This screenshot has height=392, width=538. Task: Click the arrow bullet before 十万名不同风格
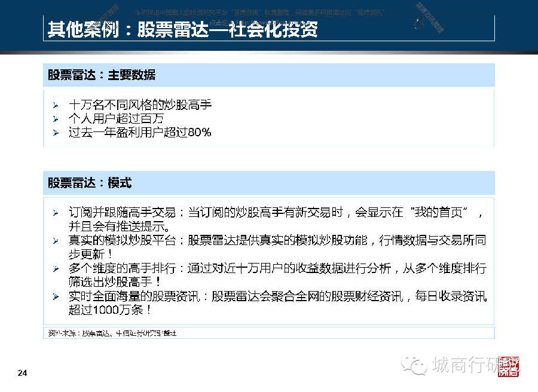click(56, 105)
